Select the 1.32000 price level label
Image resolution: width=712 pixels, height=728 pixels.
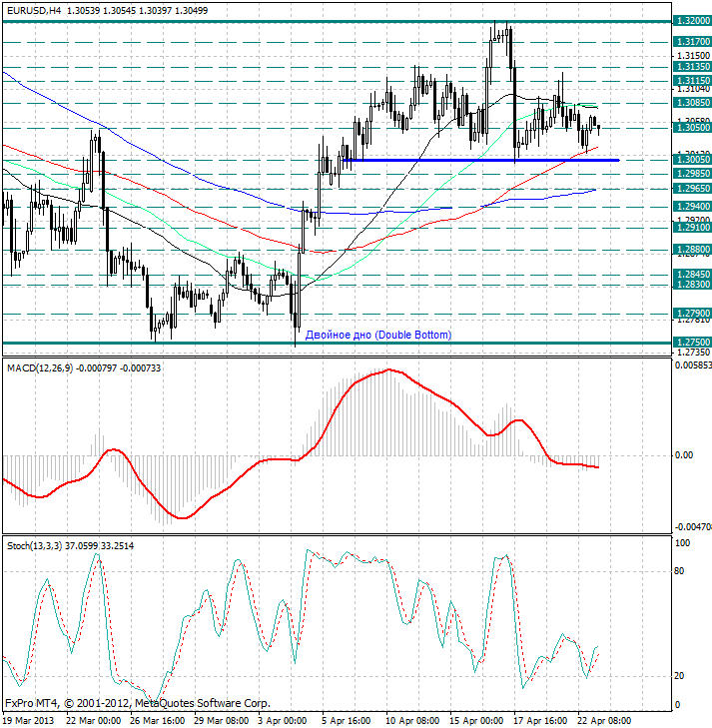pos(692,21)
